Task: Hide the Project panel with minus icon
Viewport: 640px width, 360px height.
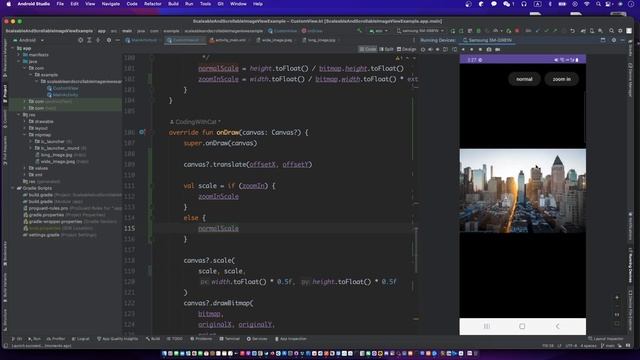Action: (118, 40)
